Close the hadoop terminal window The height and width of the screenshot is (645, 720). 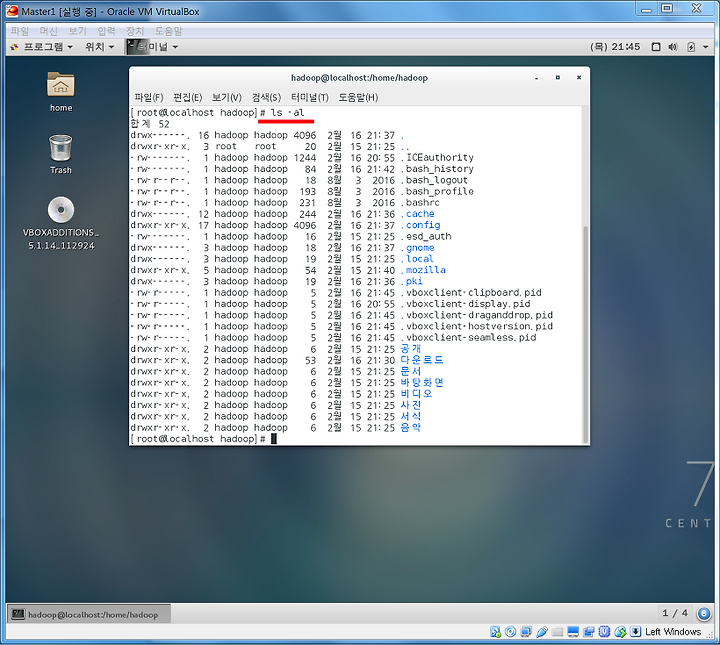[579, 78]
